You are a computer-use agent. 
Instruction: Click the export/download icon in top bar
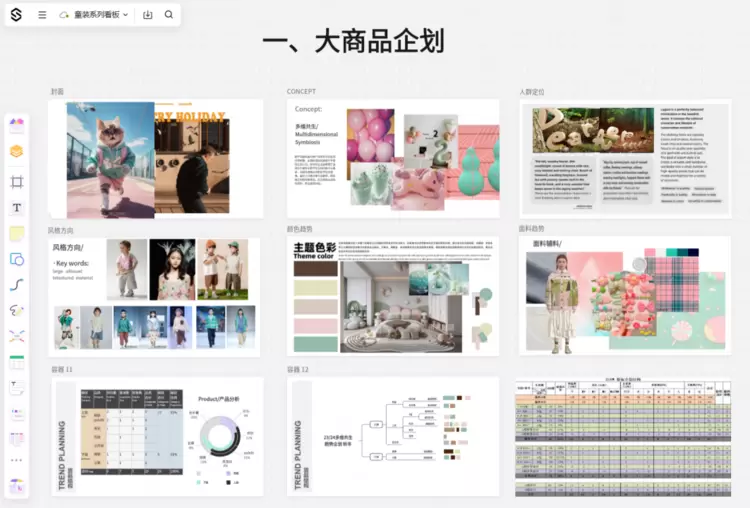tap(148, 15)
